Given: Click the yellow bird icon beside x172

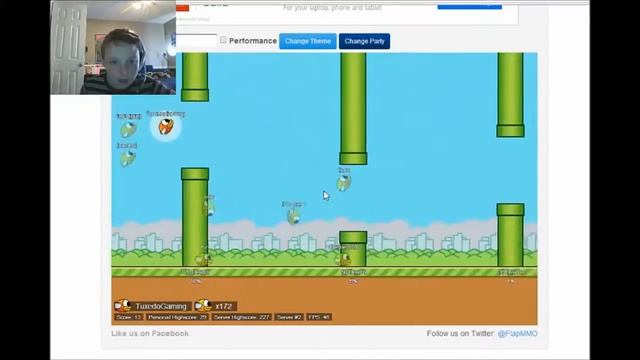Looking at the screenshot, I should pos(203,306).
